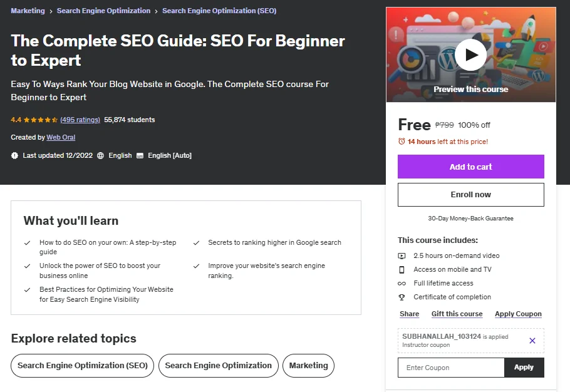Open the 495 ratings link

[80, 120]
